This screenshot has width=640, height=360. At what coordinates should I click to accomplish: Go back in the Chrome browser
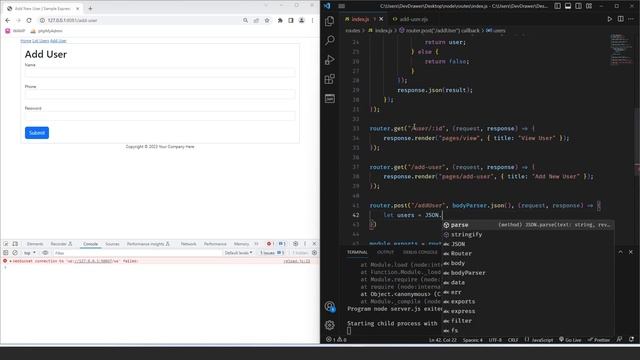click(x=8, y=20)
